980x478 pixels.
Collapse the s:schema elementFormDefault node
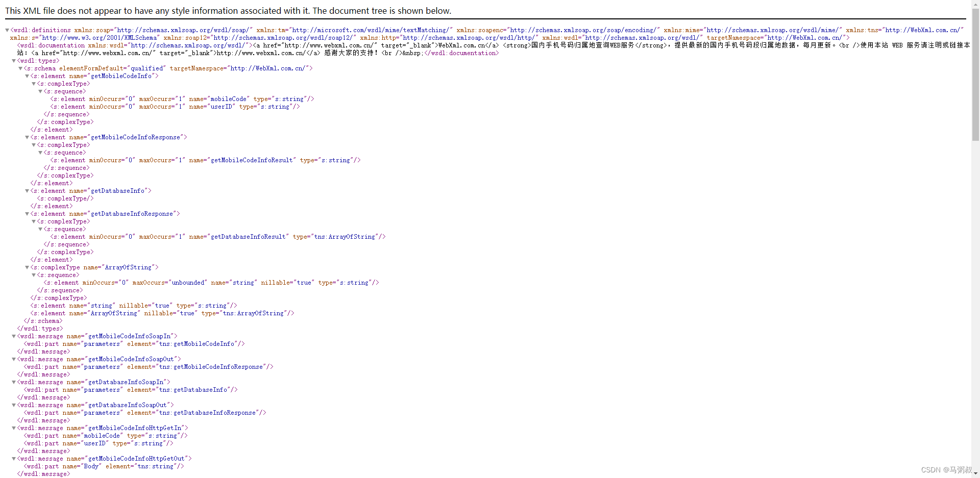click(20, 68)
